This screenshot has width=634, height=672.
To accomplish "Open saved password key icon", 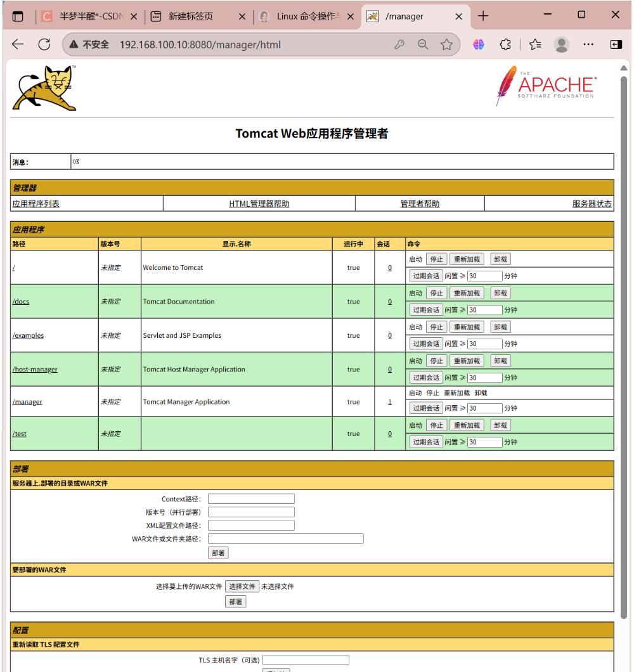I will click(x=399, y=44).
